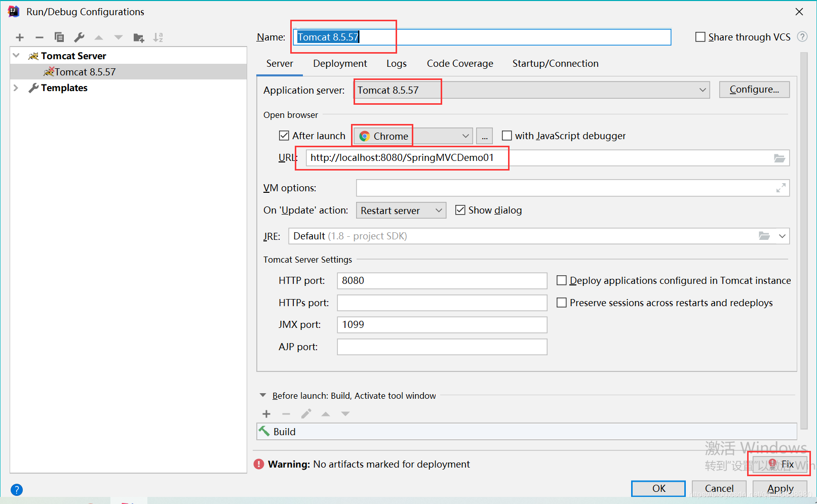The height and width of the screenshot is (504, 817).
Task: Click the VM options input field
Action: (573, 188)
